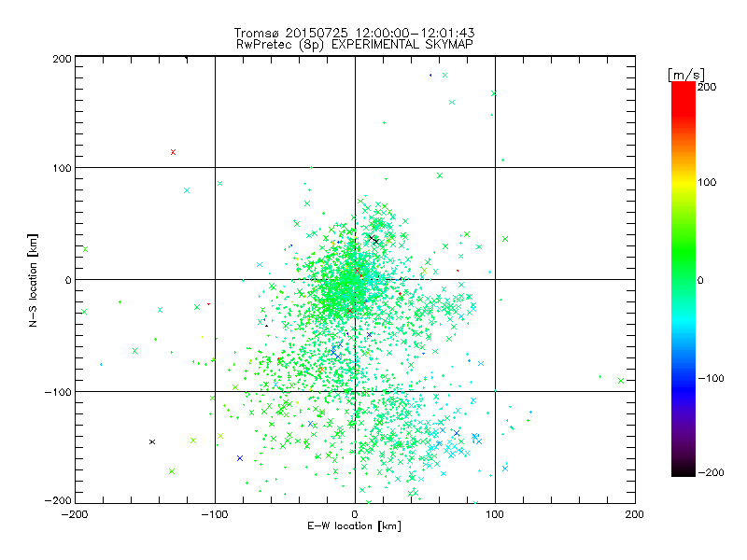Screen dimensions: 747x560
Task: Select the subtitle "RwPretec (8p) EXPERIMENTAL SKYMAP"
Action: point(355,45)
